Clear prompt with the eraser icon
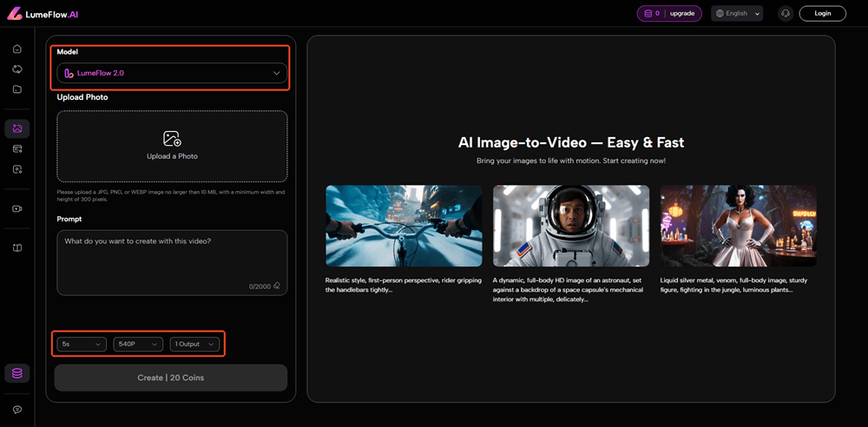 pyautogui.click(x=277, y=286)
